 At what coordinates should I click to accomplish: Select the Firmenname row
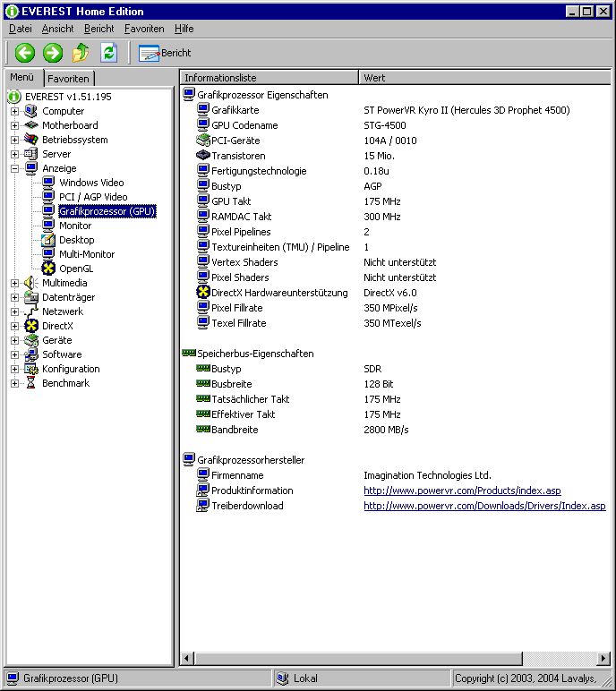tap(396, 475)
